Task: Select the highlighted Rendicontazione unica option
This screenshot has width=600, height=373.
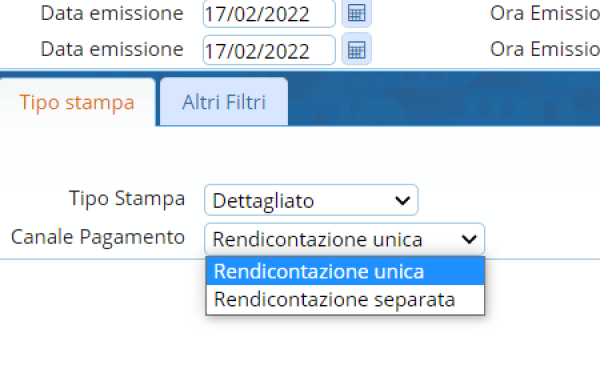Action: 345,271
